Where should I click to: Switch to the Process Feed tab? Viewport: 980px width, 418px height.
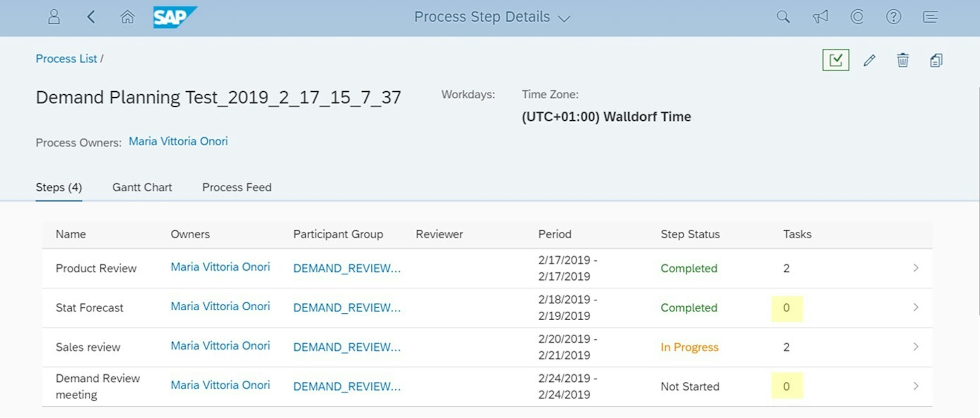click(x=237, y=187)
